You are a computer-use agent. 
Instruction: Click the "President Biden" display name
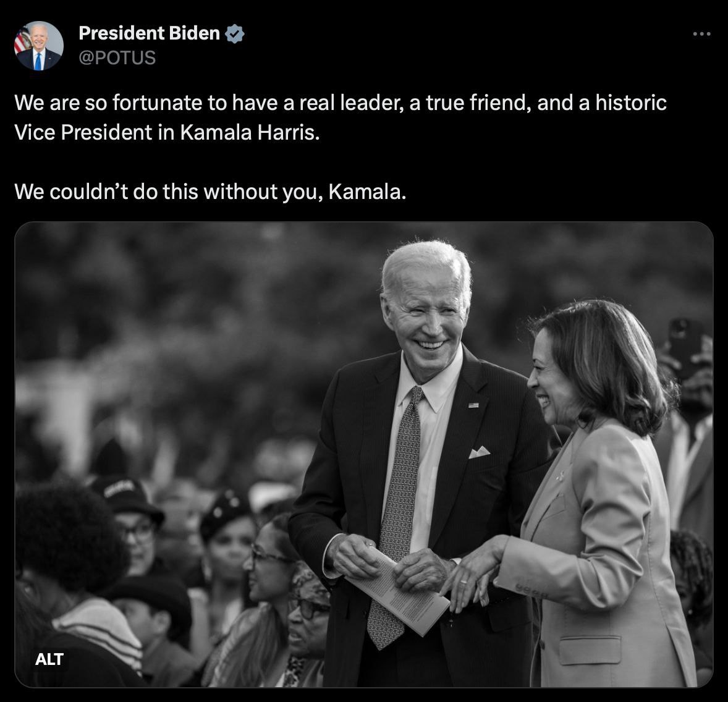149,33
